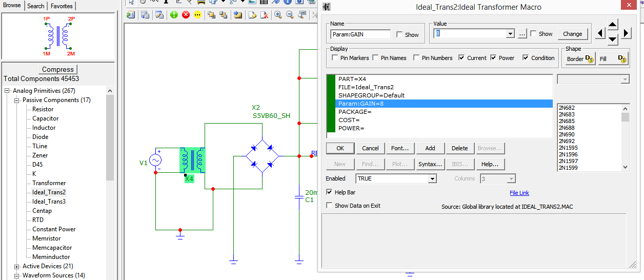Click the green exclamation toolbar icon
The image size is (644, 280).
tap(174, 15)
